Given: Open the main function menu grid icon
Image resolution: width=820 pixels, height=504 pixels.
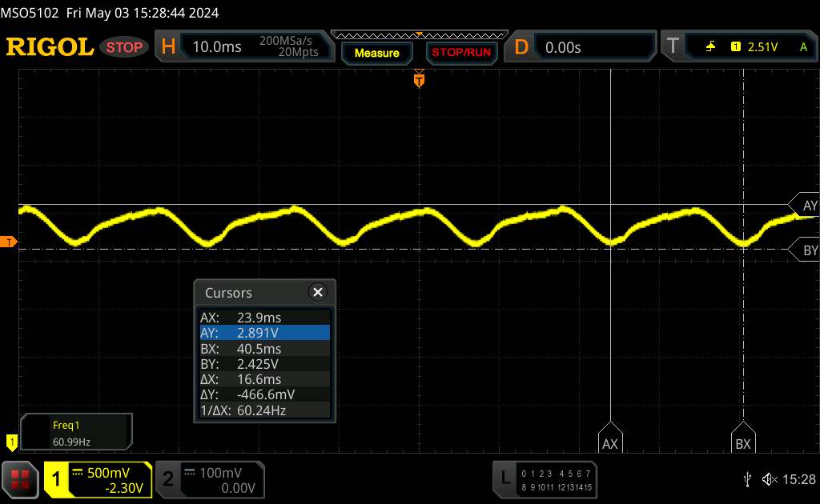Looking at the screenshot, I should pyautogui.click(x=22, y=478).
